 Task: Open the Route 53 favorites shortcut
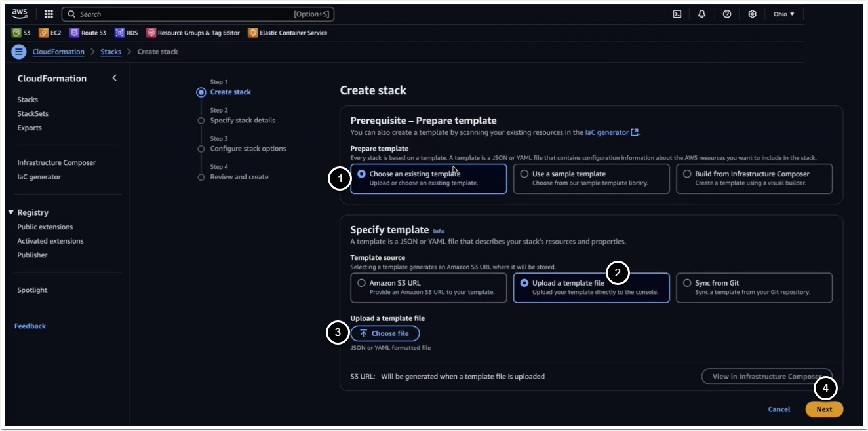88,33
